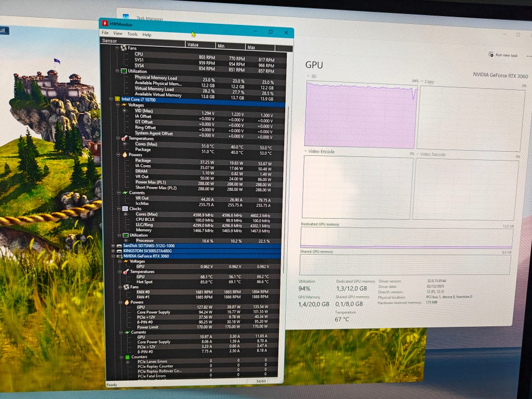Click the GPU Fans icon
This screenshot has height=399, width=532.
coord(126,287)
